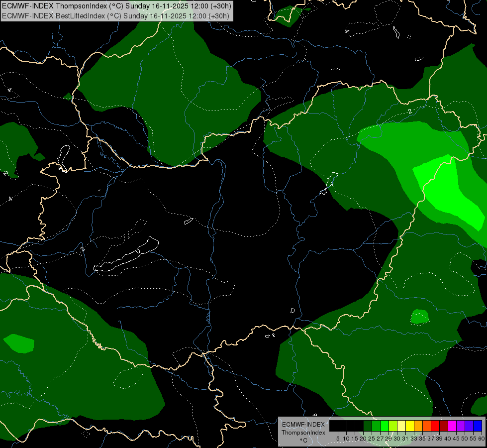Click the dark red legend swatch
Image resolution: width=487 pixels, height=448 pixels.
[x=443, y=426]
